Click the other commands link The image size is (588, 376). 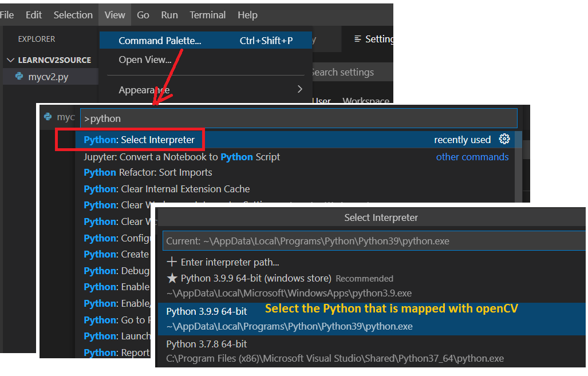pyautogui.click(x=472, y=157)
